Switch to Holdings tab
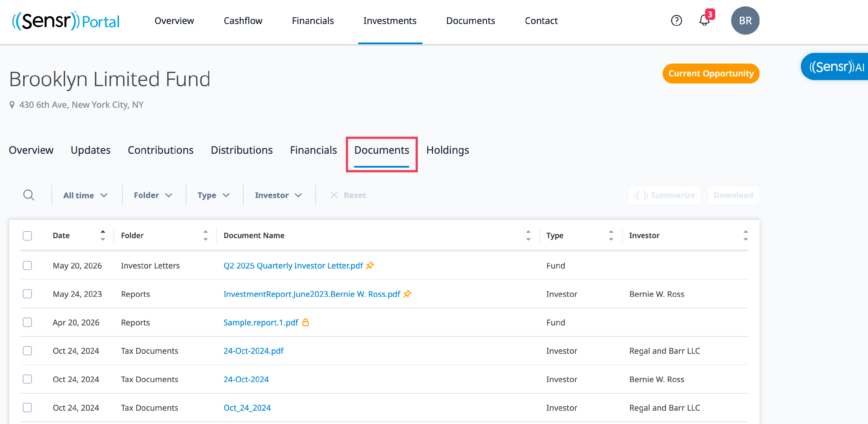 coord(448,150)
